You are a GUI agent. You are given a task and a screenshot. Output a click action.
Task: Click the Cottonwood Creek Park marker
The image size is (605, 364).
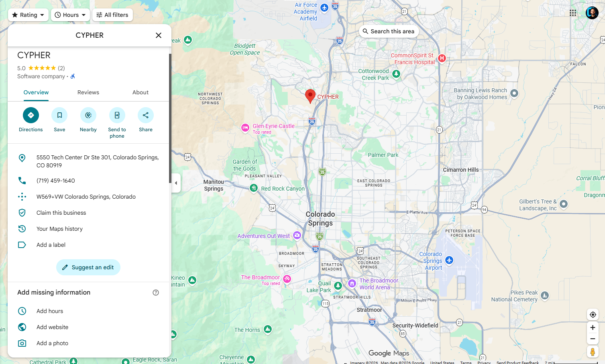396,74
